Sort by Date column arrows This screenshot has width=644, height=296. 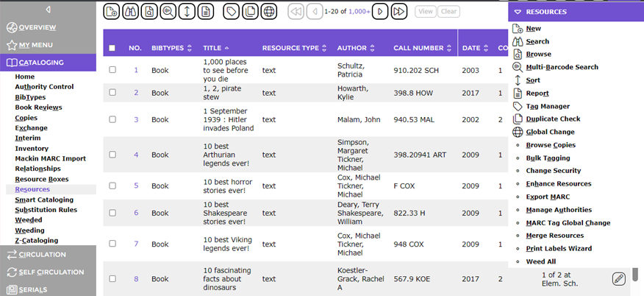point(486,48)
